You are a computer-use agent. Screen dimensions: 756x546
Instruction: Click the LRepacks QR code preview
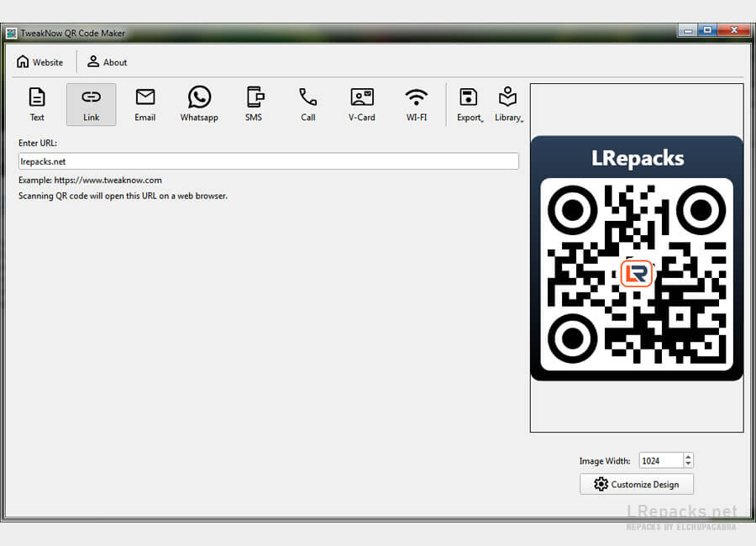tap(637, 258)
